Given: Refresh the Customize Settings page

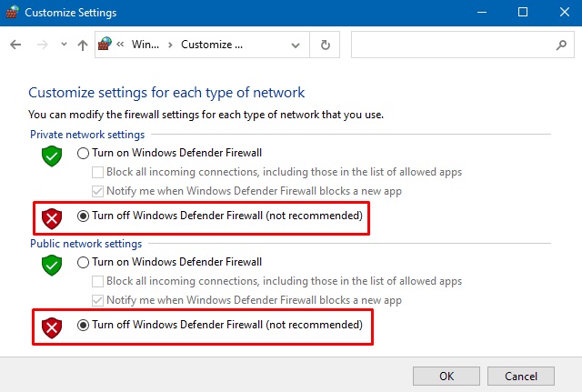Looking at the screenshot, I should [325, 45].
